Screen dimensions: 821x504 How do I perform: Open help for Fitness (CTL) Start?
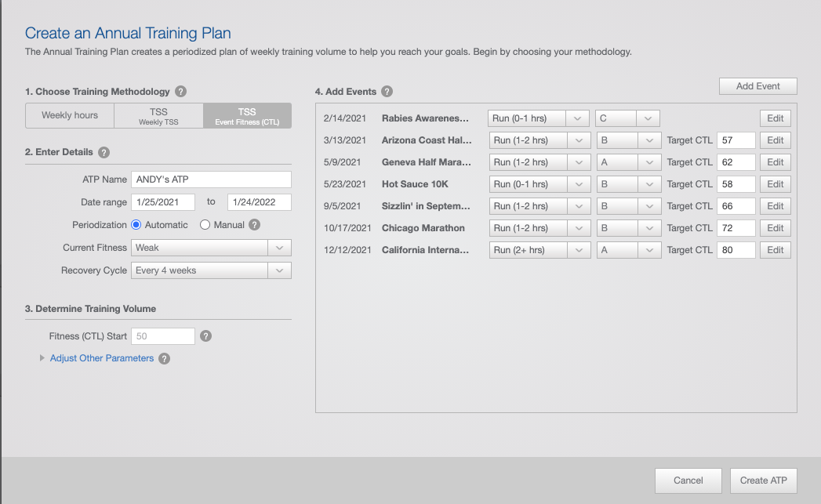click(x=205, y=335)
